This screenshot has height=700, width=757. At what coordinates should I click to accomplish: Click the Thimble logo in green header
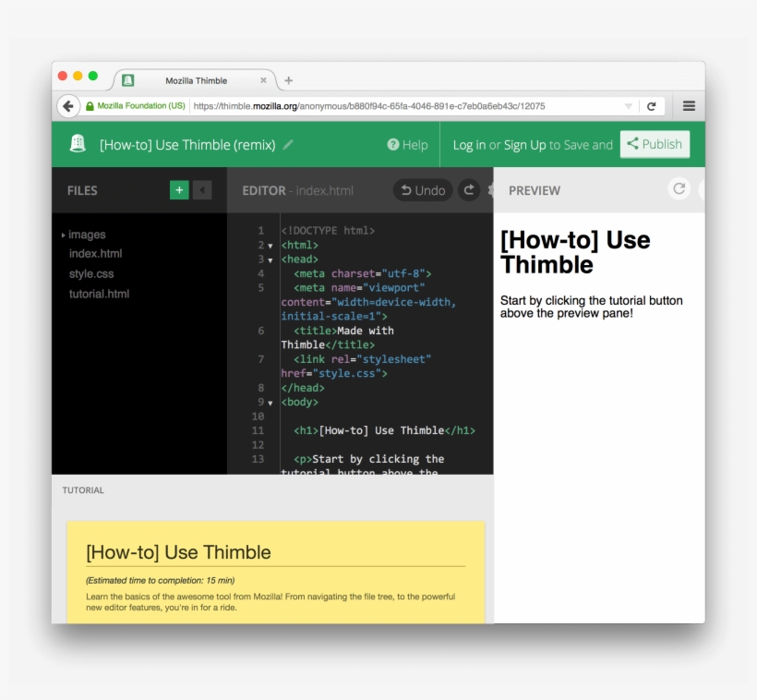point(78,144)
